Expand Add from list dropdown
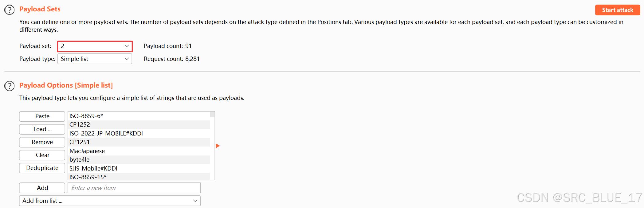Viewport: 644px width, 208px height. click(110, 201)
